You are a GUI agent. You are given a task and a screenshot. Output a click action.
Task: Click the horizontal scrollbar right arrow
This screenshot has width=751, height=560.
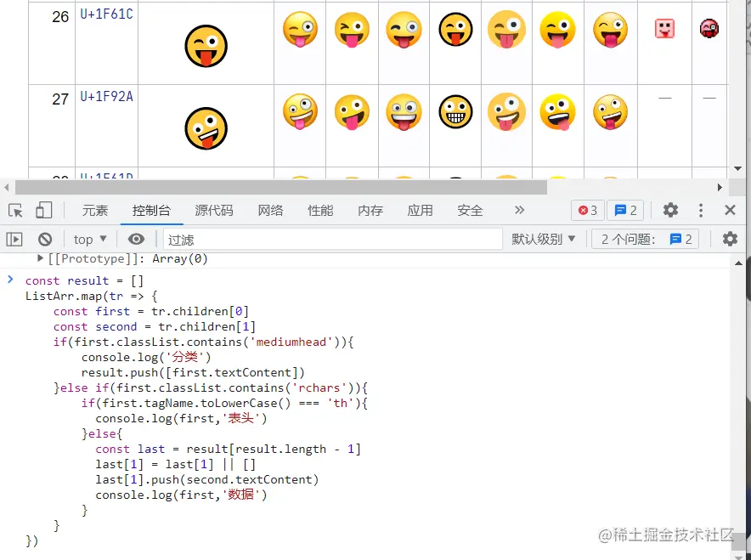720,187
